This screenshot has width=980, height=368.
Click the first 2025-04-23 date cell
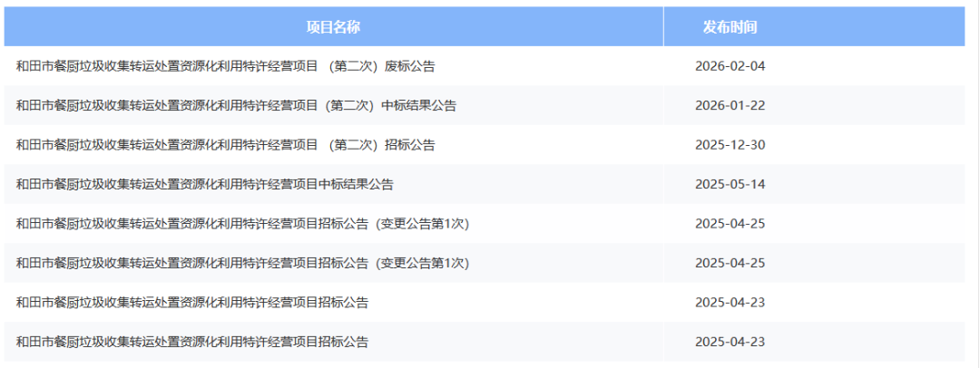[730, 302]
